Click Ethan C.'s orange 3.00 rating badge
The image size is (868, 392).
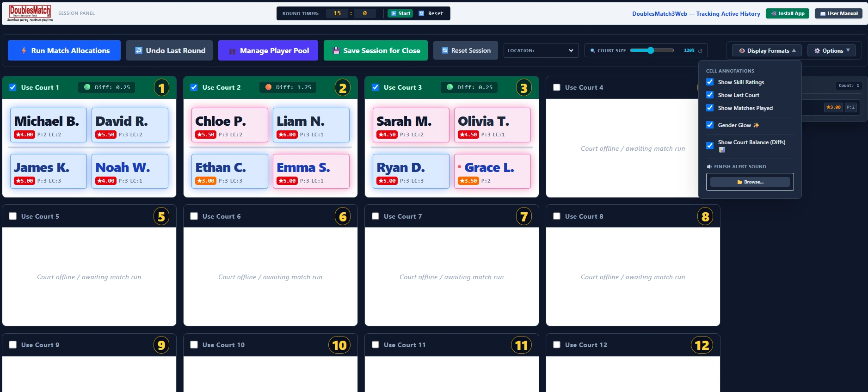tap(206, 181)
